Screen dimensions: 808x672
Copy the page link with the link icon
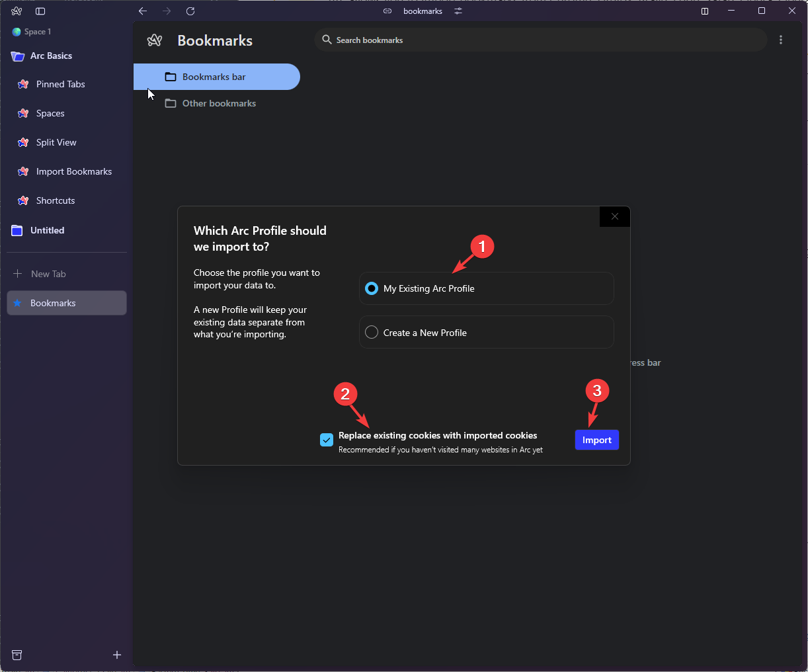[x=387, y=11]
